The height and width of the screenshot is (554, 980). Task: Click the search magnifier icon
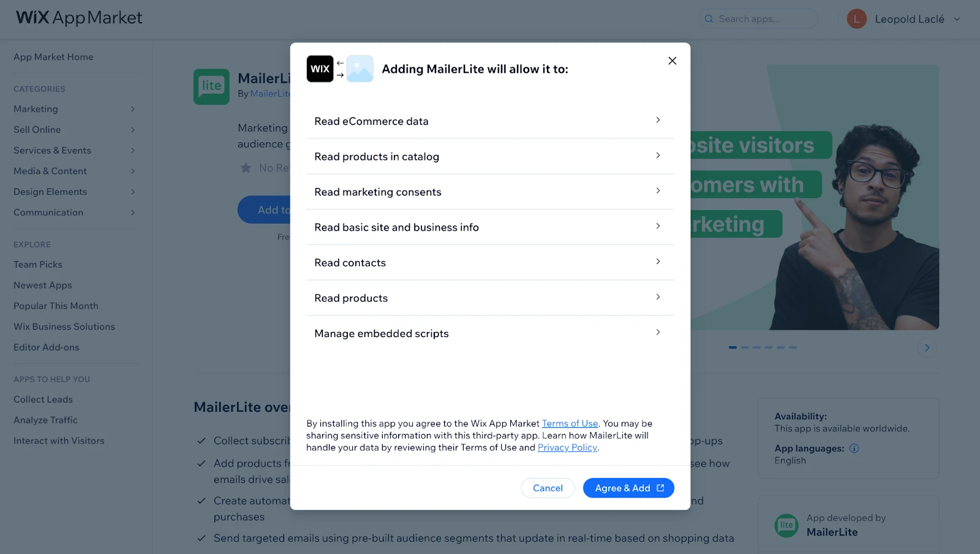(709, 19)
